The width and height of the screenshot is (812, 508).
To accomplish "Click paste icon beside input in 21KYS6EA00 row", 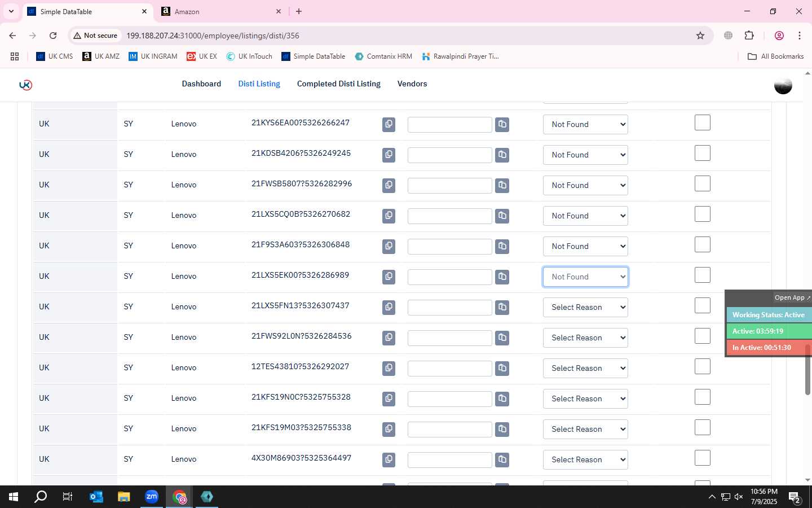I will [502, 124].
